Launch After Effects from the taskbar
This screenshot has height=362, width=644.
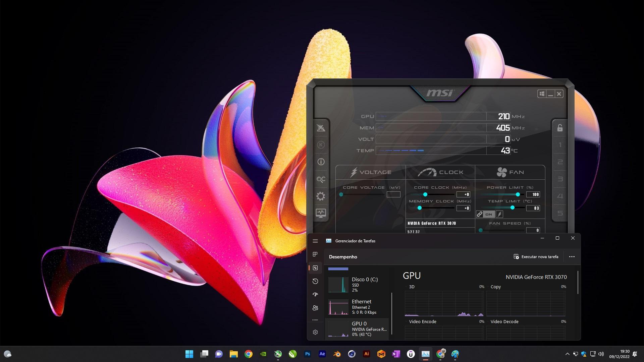[322, 354]
